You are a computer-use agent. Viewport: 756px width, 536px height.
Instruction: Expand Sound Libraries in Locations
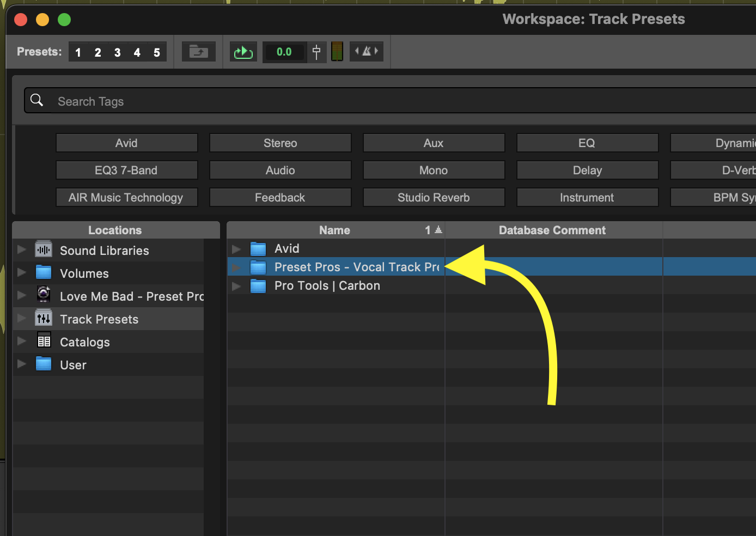point(22,249)
